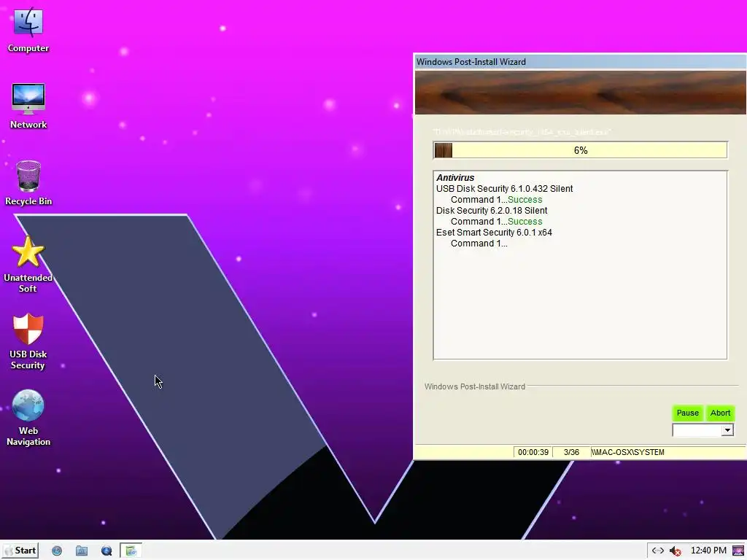This screenshot has height=560, width=747.
Task: Activate the Post-Install Wizard taskbar button
Action: [131, 551]
